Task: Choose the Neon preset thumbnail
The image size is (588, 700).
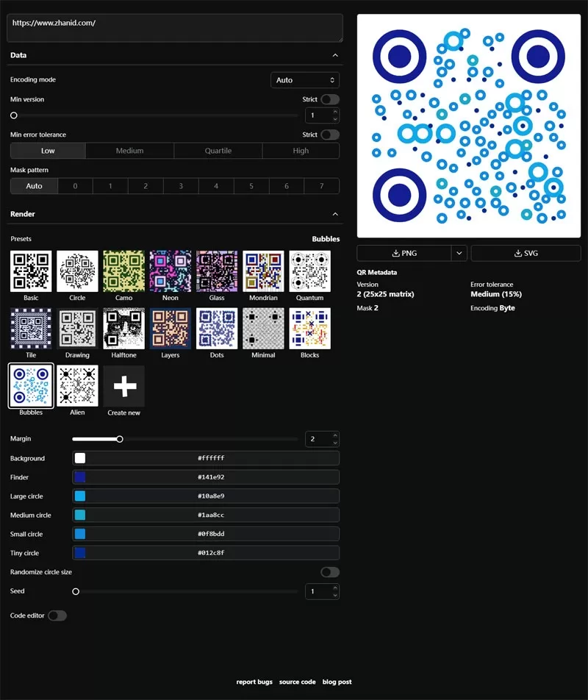Action: pos(170,271)
